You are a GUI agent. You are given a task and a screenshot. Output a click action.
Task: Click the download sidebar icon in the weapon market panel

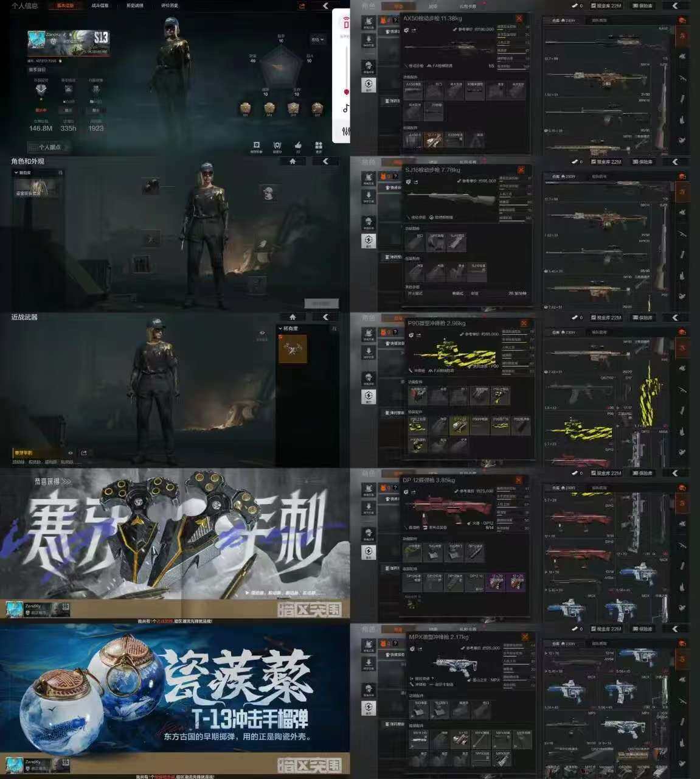[x=369, y=41]
